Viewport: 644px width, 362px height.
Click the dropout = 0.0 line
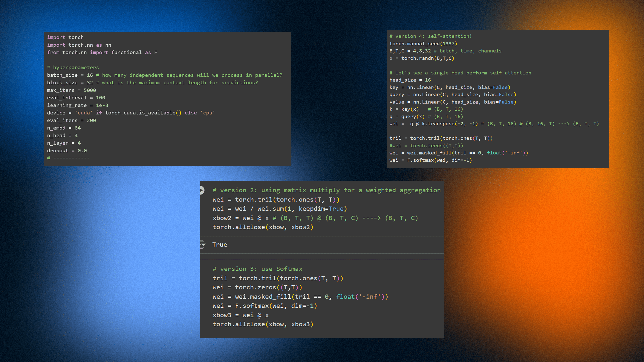tap(67, 151)
